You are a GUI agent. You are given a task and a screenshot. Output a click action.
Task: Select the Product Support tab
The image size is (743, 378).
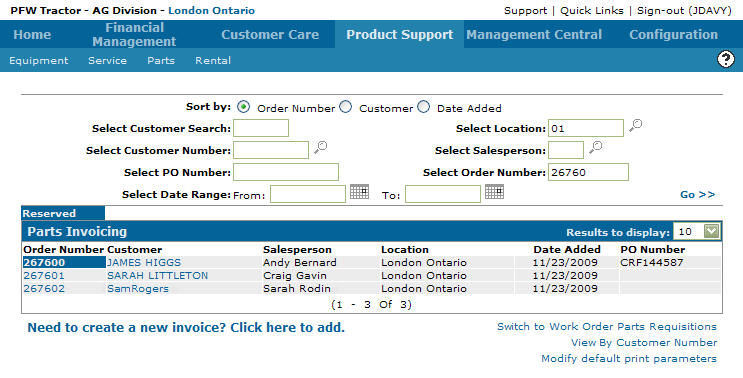(399, 34)
